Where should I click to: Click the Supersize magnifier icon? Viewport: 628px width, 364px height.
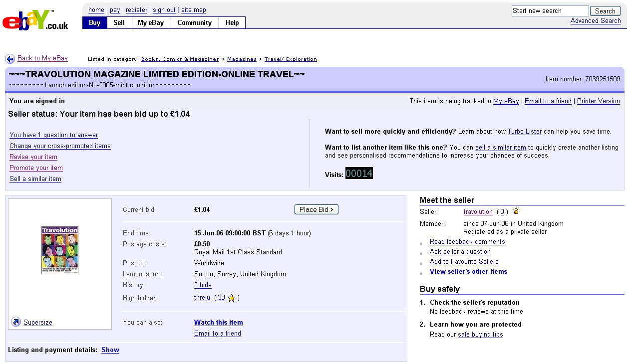[16, 322]
